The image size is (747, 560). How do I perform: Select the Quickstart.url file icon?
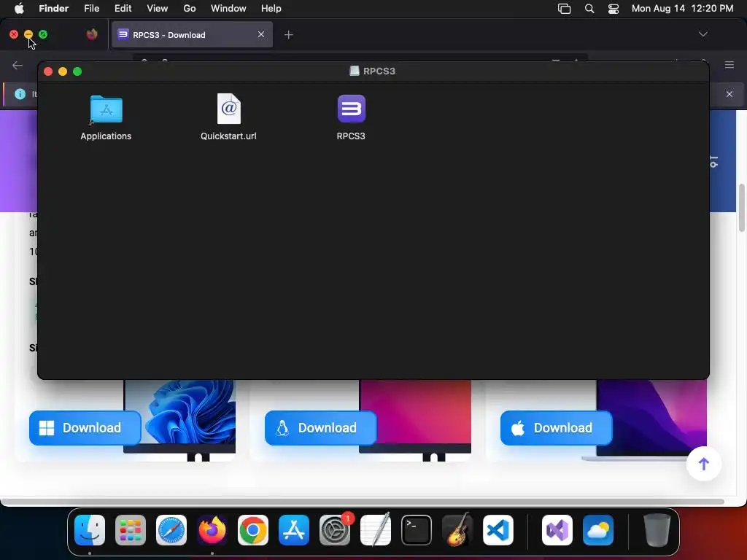[x=228, y=109]
